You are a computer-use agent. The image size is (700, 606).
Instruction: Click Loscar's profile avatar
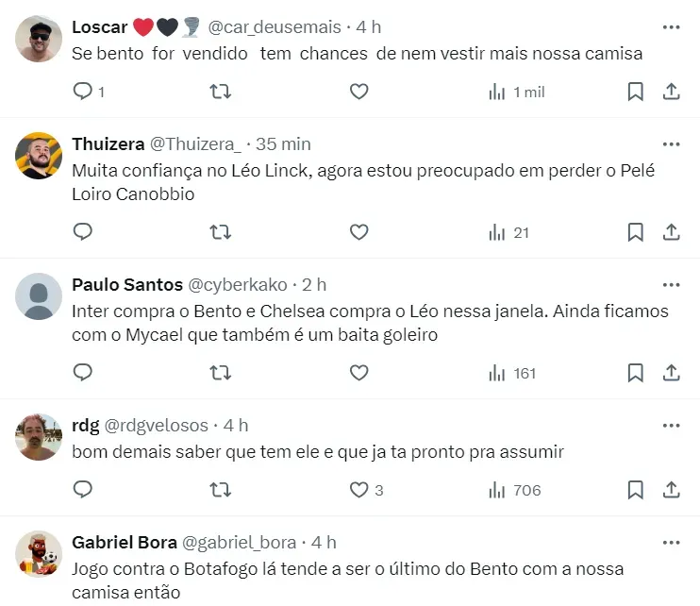pyautogui.click(x=40, y=39)
